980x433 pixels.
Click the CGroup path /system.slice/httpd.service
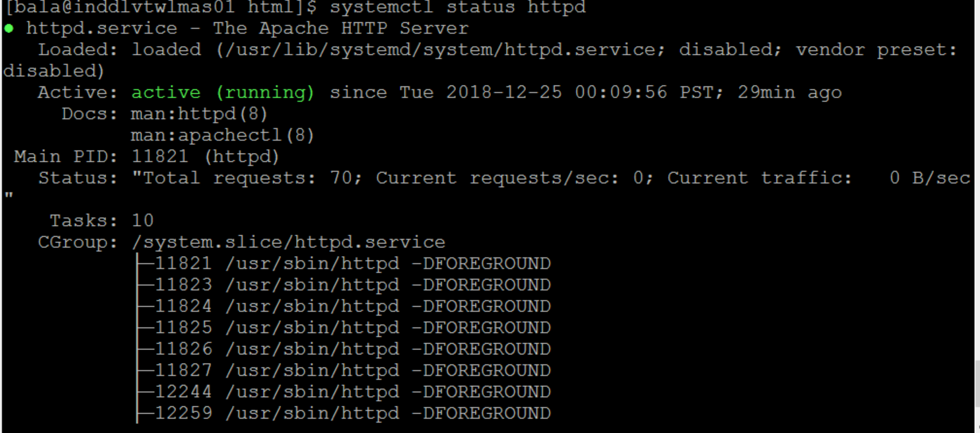pos(288,242)
